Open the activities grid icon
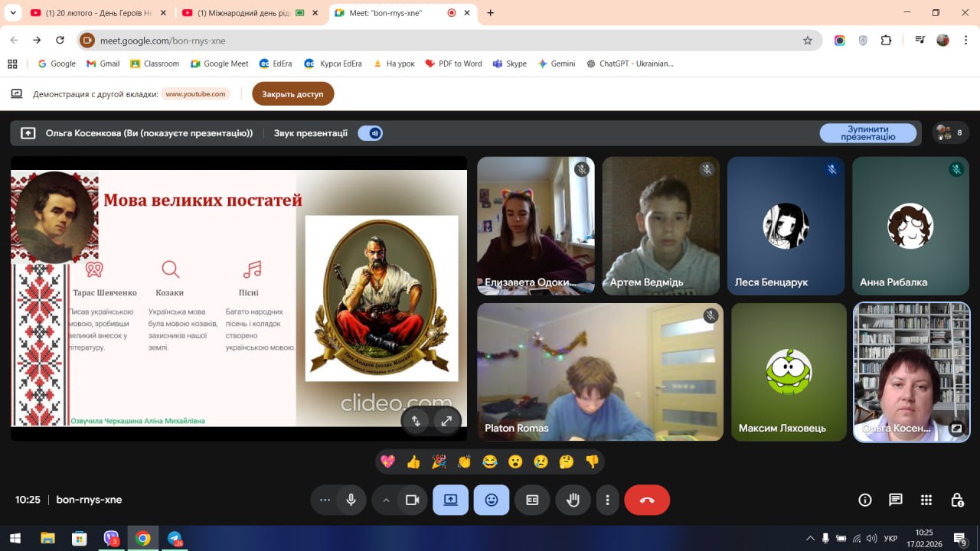This screenshot has height=551, width=980. point(926,500)
